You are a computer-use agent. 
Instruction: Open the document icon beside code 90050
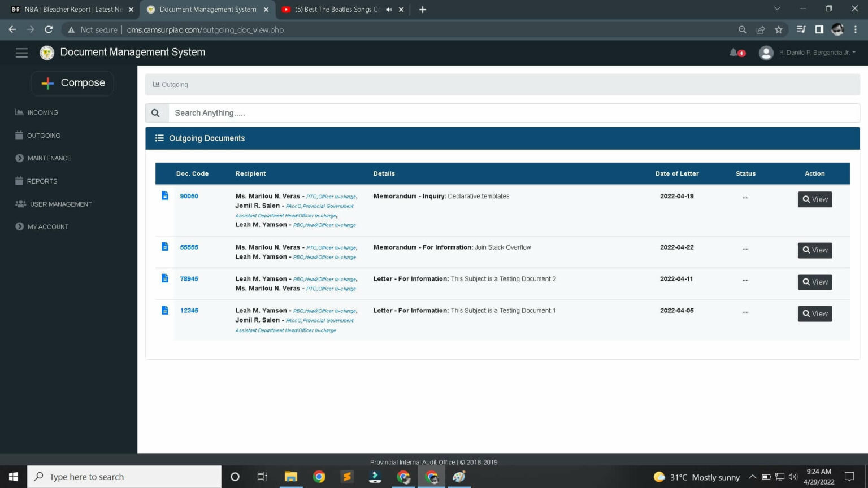pyautogui.click(x=164, y=195)
